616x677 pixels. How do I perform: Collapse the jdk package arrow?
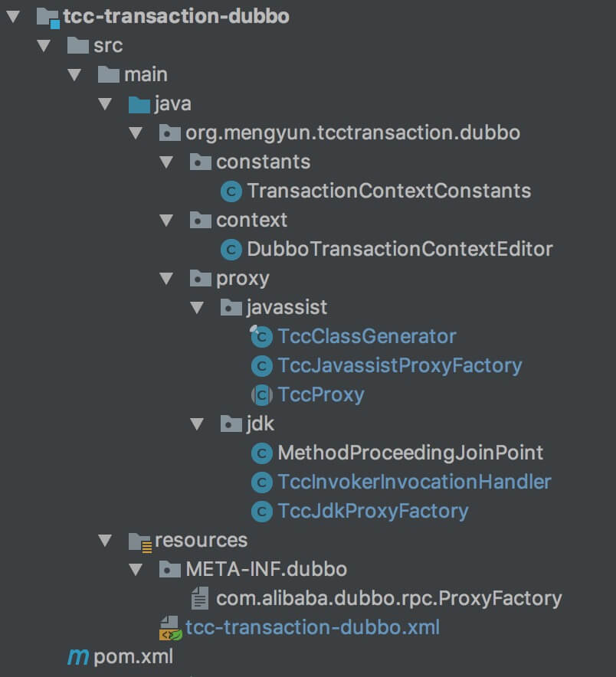pyautogui.click(x=197, y=424)
